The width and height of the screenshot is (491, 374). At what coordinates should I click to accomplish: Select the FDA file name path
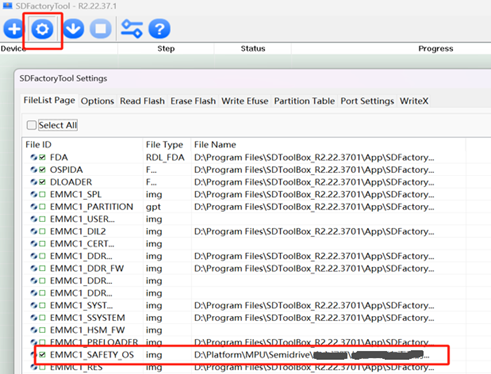[x=314, y=157]
